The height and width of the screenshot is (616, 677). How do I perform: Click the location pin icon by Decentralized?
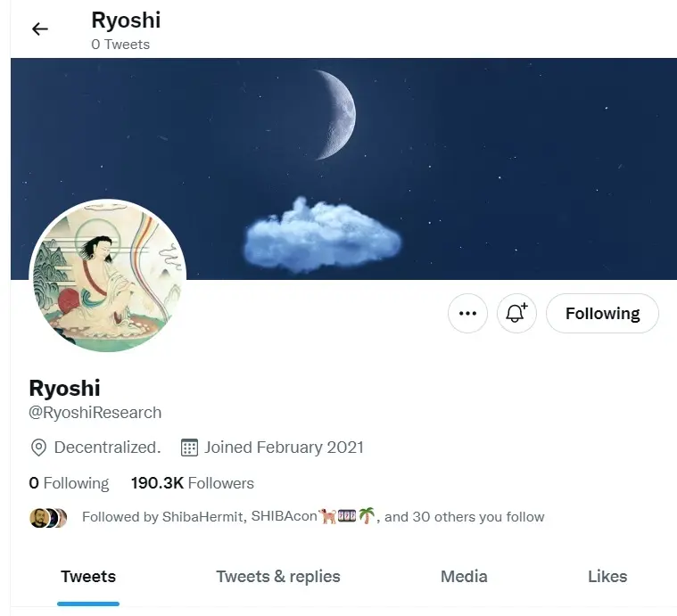pos(38,448)
